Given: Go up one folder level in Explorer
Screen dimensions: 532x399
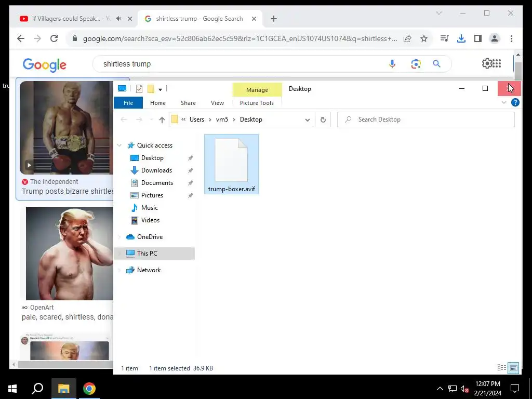Looking at the screenshot, I should [x=162, y=119].
